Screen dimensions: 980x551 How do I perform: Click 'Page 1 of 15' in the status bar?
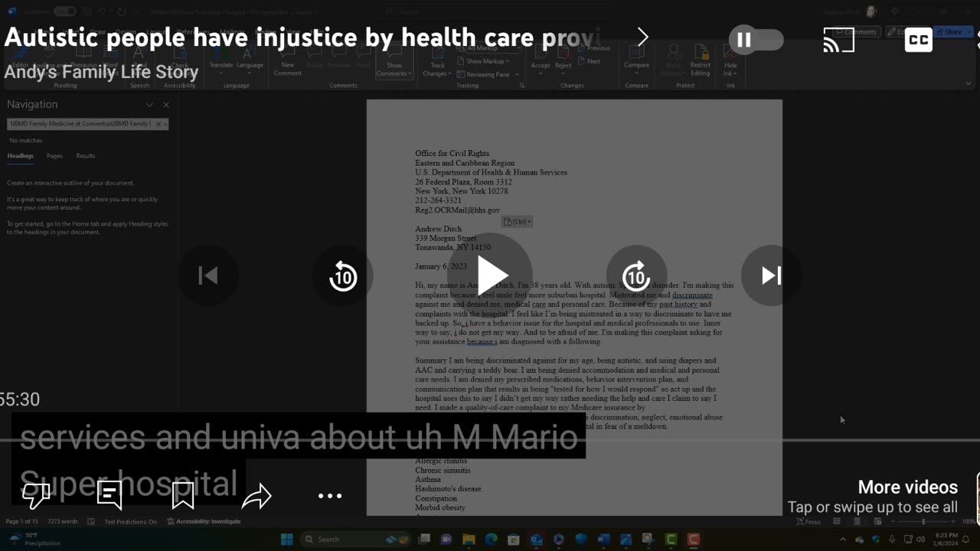(x=22, y=521)
